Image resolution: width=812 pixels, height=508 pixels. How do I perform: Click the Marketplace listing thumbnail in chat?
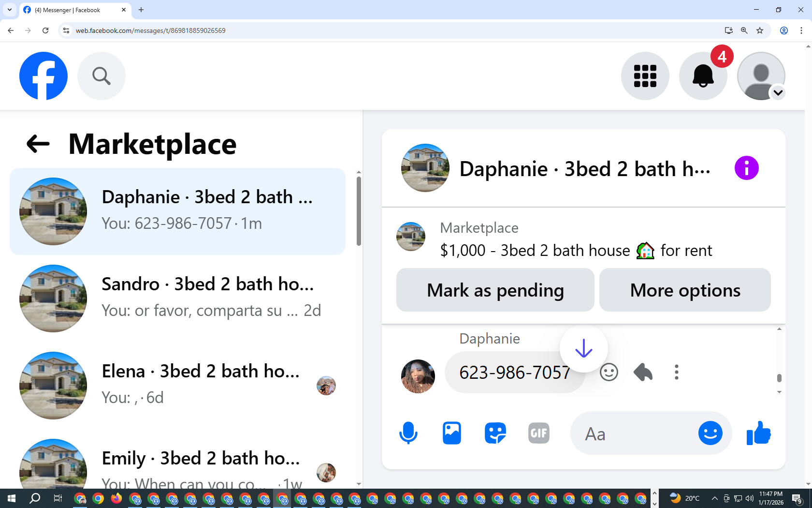coord(411,237)
